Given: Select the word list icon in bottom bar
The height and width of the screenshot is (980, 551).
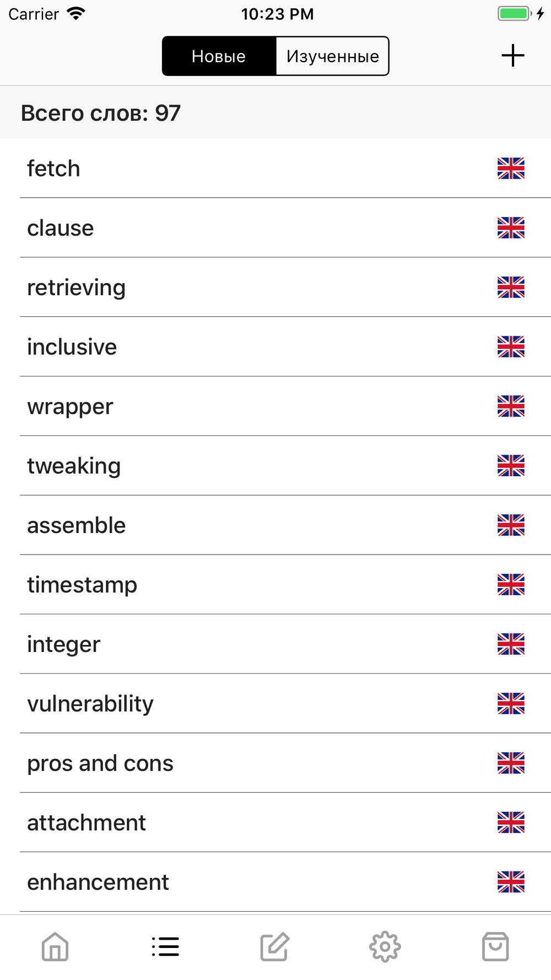Looking at the screenshot, I should 165,947.
